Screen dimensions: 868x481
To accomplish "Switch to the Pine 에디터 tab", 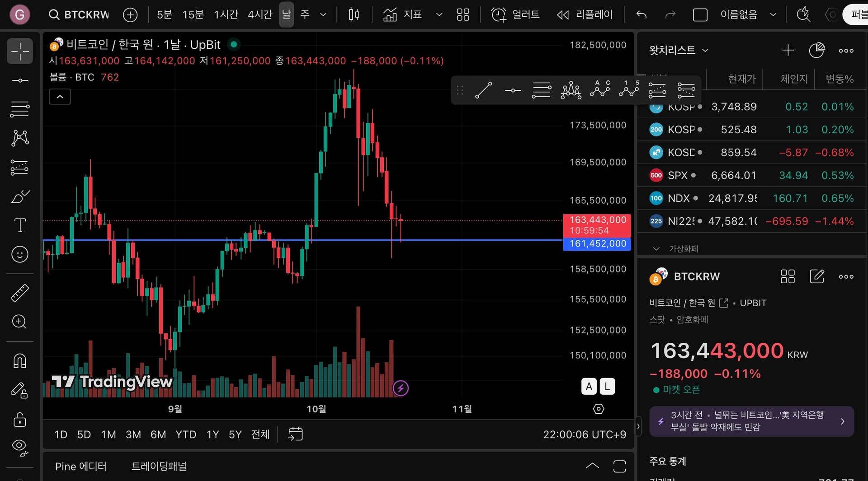I will pos(81,466).
